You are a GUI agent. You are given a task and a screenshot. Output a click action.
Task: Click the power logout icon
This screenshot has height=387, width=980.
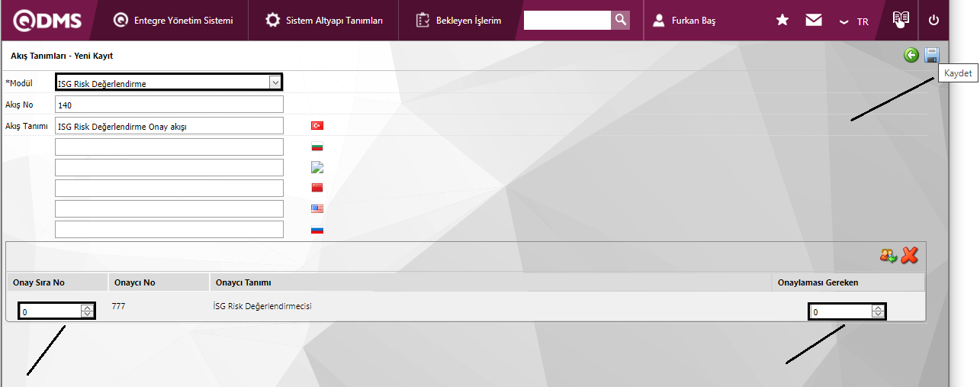933,21
